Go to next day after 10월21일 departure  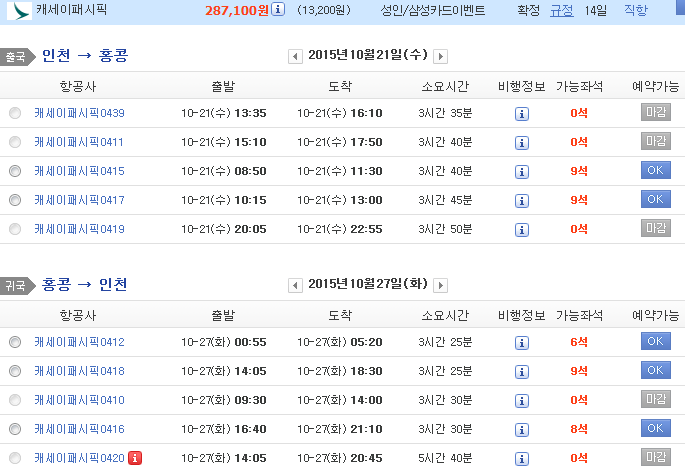click(x=440, y=56)
